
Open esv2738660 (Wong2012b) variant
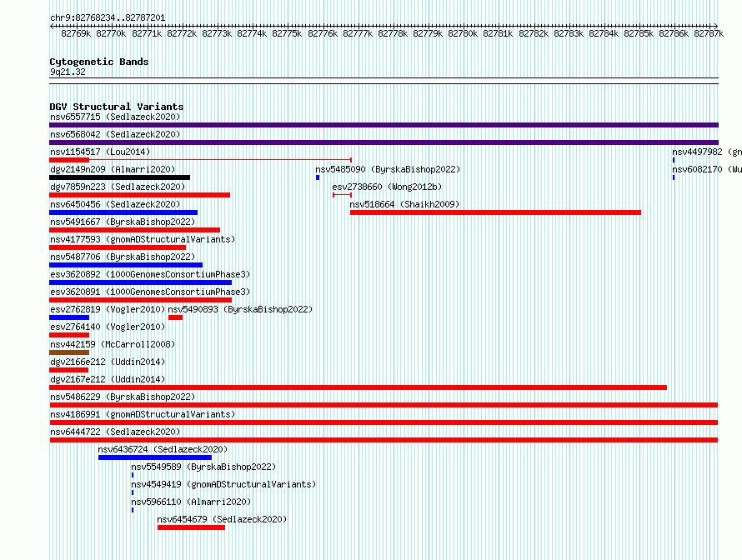pyautogui.click(x=387, y=187)
